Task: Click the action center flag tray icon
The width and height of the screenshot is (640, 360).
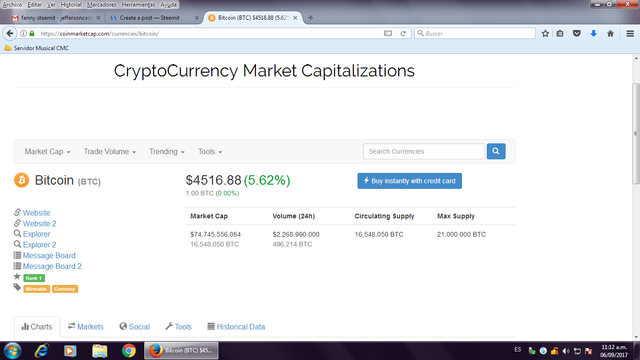Action: [x=589, y=351]
